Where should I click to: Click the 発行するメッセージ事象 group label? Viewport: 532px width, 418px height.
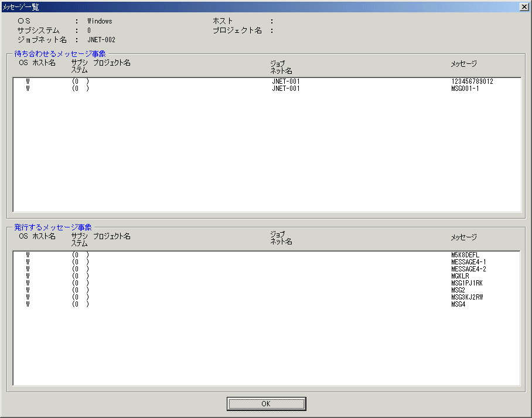(x=53, y=227)
